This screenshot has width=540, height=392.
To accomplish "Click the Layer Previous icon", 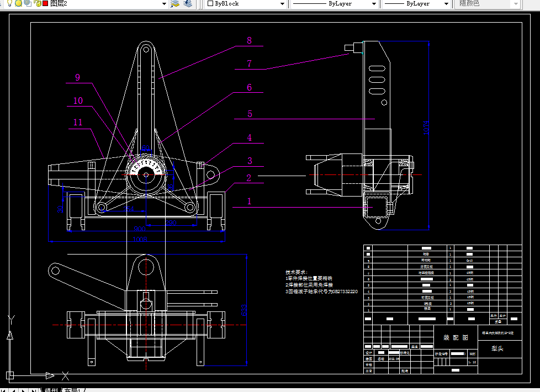I will click(x=188, y=4).
